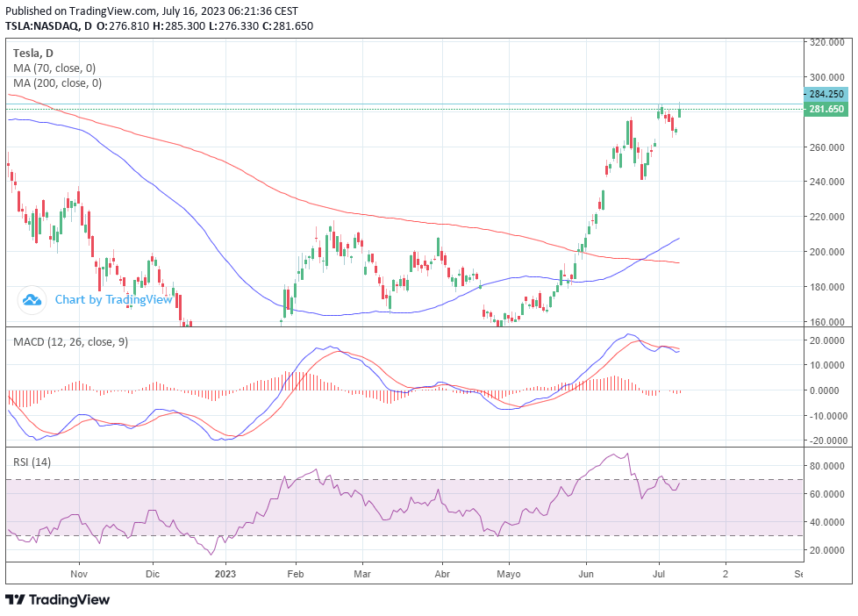Click the MA (70, close, 0) legend

click(54, 68)
